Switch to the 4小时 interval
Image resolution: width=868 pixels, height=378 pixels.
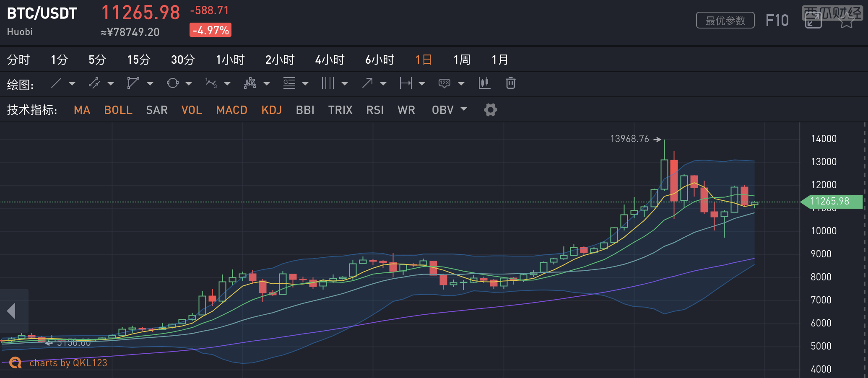[x=330, y=60]
